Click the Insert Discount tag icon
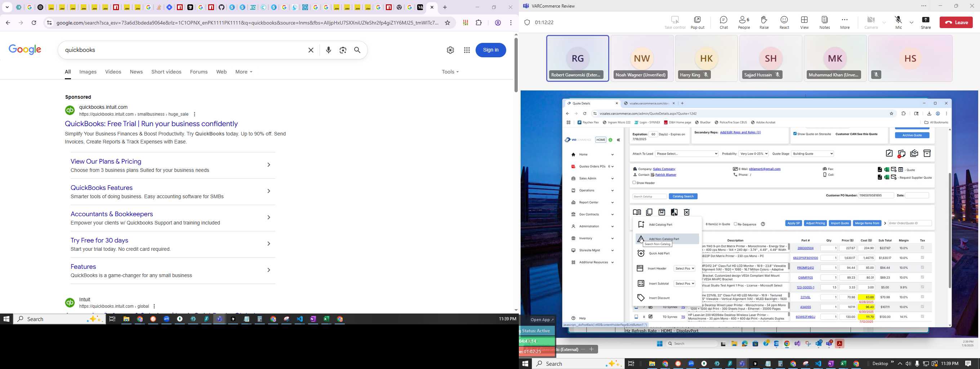 pos(641,298)
